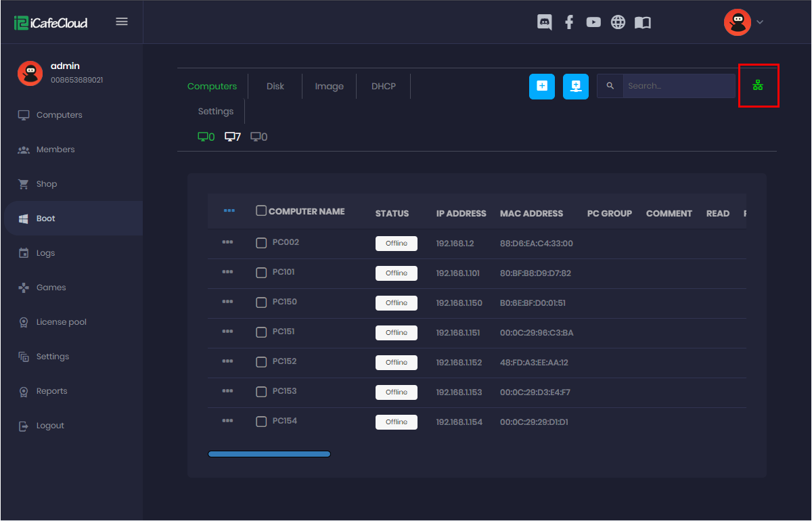Screen dimensions: 812x521
Task: Open the row options menu for PC002
Action: tap(229, 242)
